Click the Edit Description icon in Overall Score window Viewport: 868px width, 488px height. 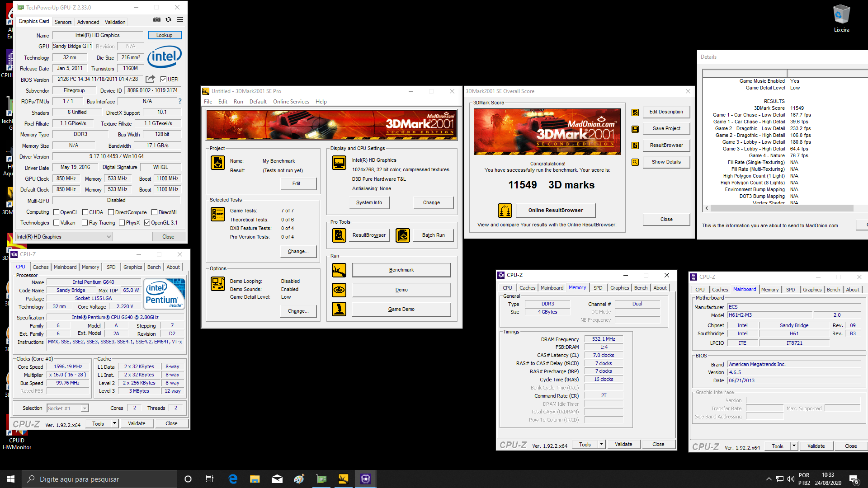click(635, 112)
